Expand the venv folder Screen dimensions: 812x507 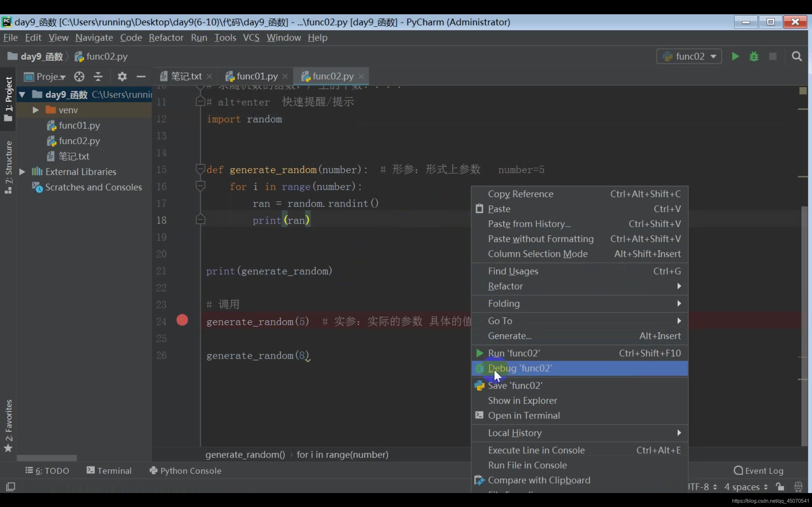point(35,110)
